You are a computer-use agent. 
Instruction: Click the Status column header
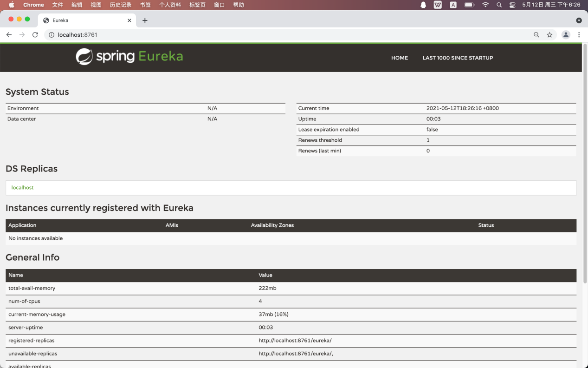point(486,225)
